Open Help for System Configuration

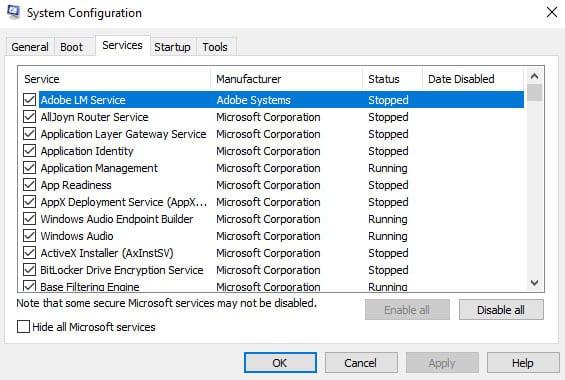click(523, 363)
